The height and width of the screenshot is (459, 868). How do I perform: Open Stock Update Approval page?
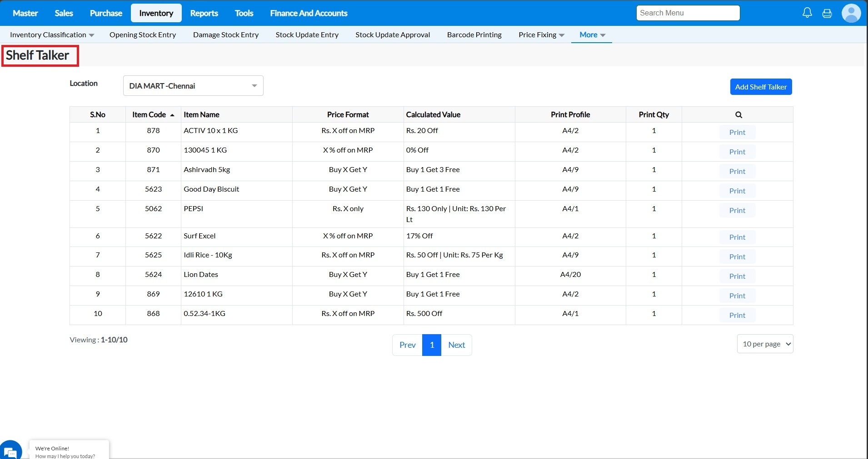coord(393,35)
